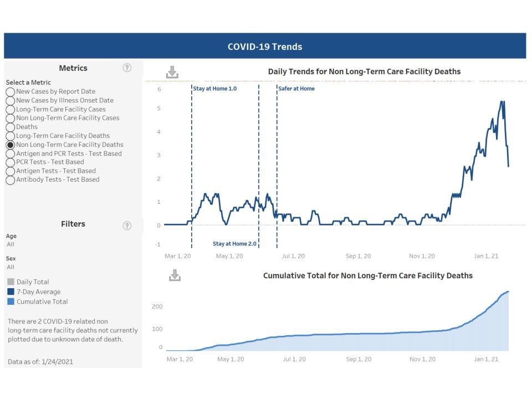Download the Cumulative Total chart

click(175, 275)
